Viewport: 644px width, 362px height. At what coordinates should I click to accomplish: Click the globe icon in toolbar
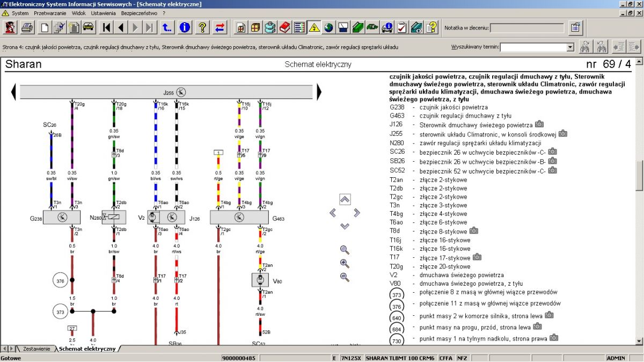click(x=328, y=27)
